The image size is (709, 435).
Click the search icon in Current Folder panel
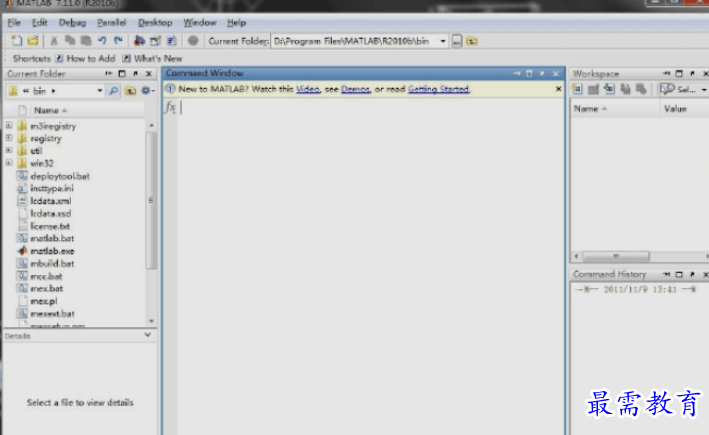(x=113, y=91)
